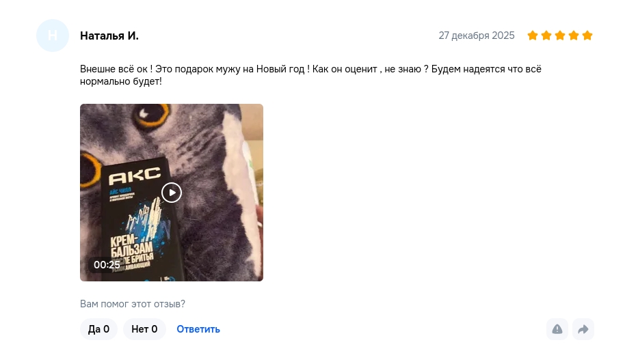Open the reviewer avatar with letter Н
The height and width of the screenshot is (364, 638).
(x=53, y=36)
